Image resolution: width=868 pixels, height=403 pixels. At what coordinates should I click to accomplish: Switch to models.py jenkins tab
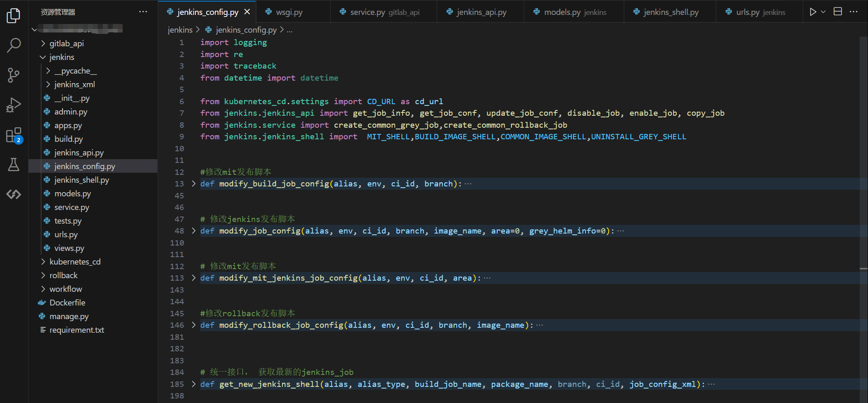point(574,12)
